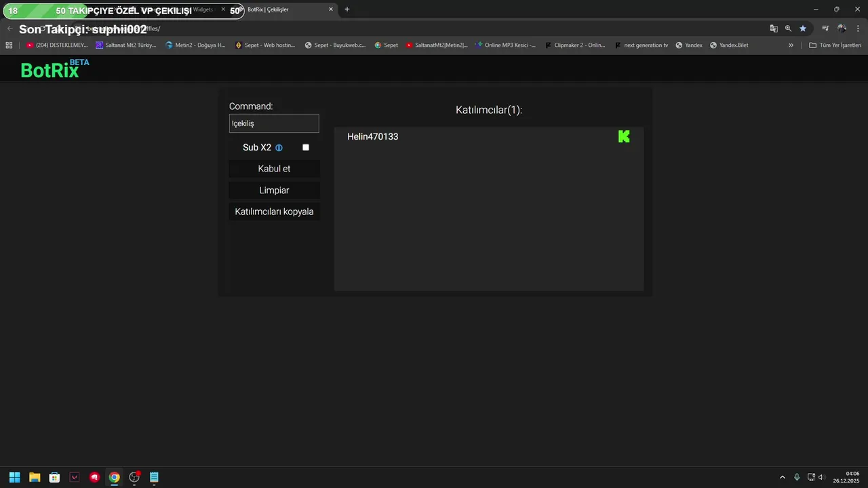
Task: Open File Explorer from the taskbar
Action: (x=35, y=477)
